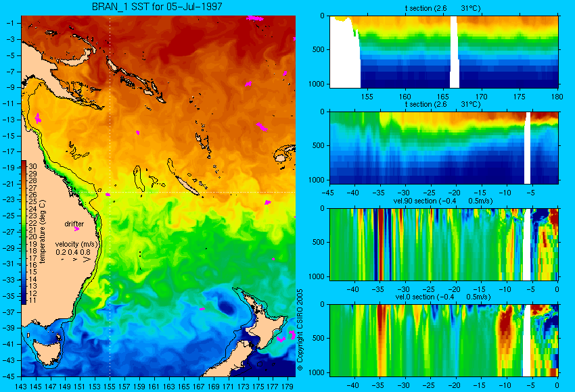Image resolution: width=575 pixels, height=392 pixels.
Task: Click the map longitude tick label "179"
Action: pos(288,386)
